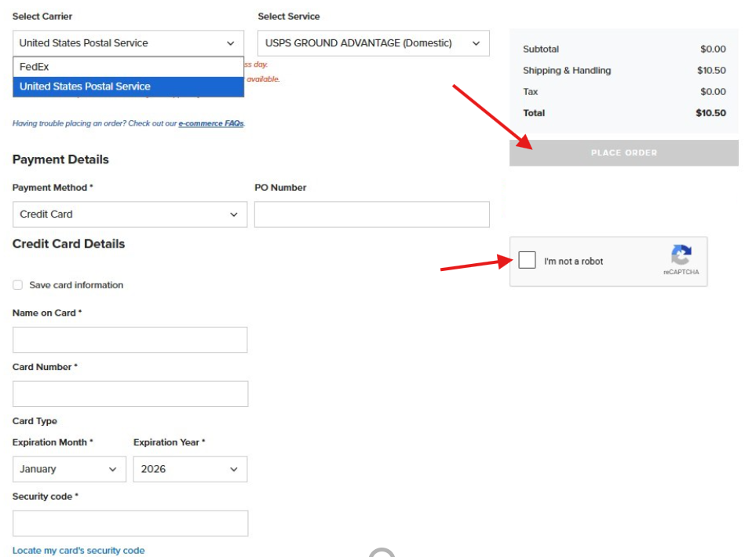The width and height of the screenshot is (756, 557).
Task: Click the Shipping & Handling label
Action: click(x=567, y=71)
